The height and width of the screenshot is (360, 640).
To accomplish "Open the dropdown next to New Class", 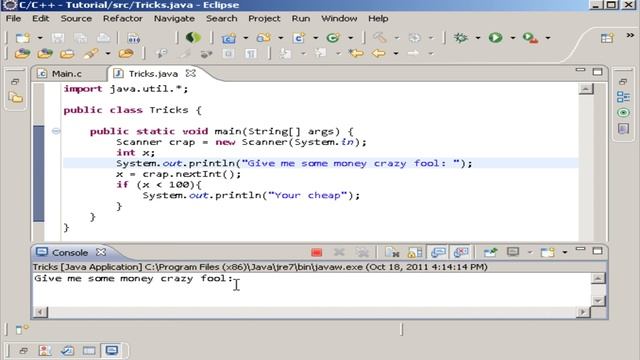I will click(351, 38).
